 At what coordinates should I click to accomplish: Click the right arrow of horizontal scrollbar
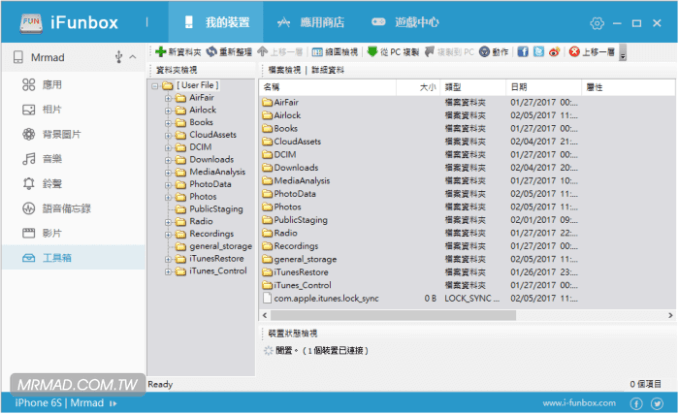coord(670,315)
